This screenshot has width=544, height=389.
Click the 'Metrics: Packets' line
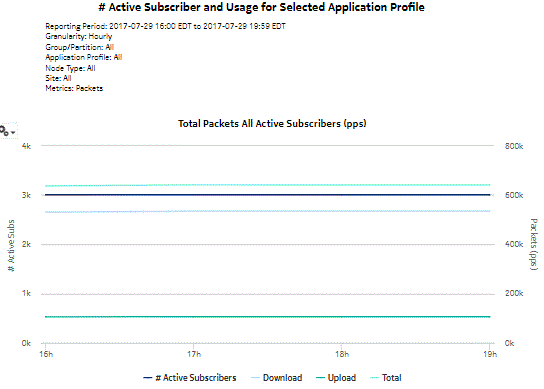point(74,88)
